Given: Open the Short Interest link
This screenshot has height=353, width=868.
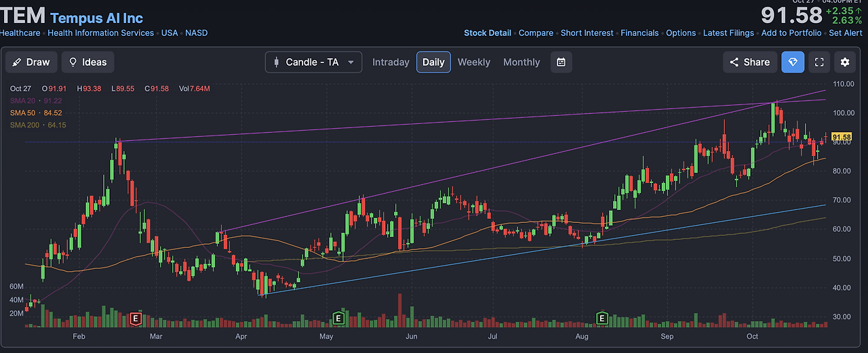Looking at the screenshot, I should [x=587, y=33].
